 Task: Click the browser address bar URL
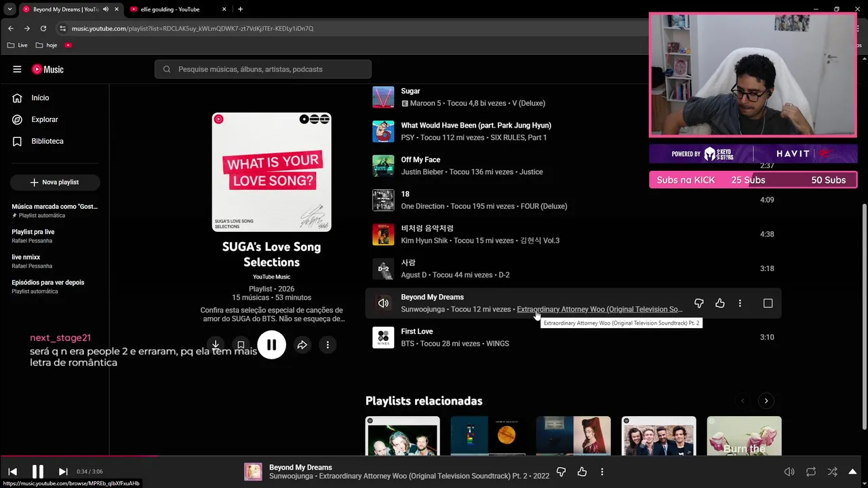pyautogui.click(x=193, y=28)
